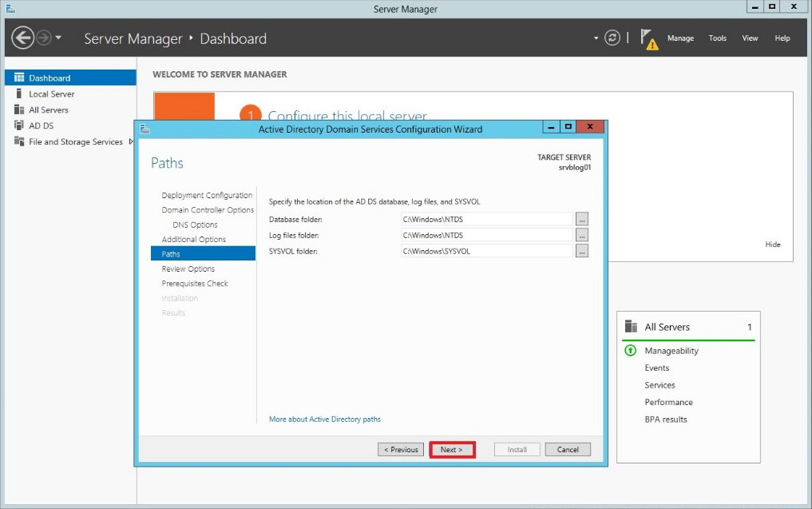
Task: Close the AD DS Configuration Wizard window
Action: (x=590, y=126)
